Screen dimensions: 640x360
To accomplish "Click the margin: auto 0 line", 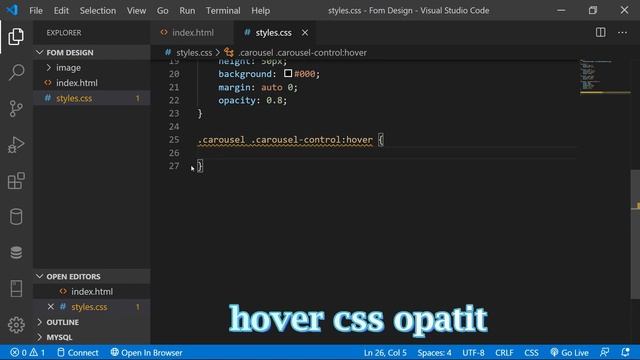I will 258,87.
